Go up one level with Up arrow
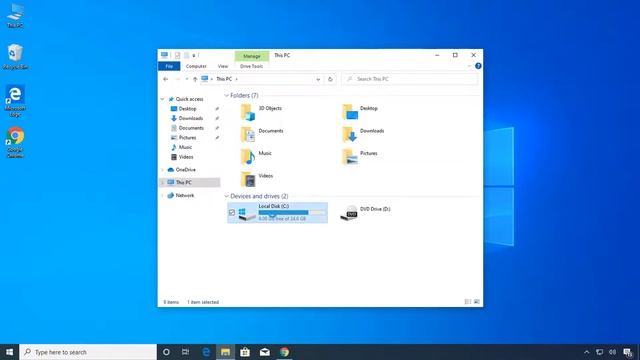The height and width of the screenshot is (360, 640). pos(195,79)
